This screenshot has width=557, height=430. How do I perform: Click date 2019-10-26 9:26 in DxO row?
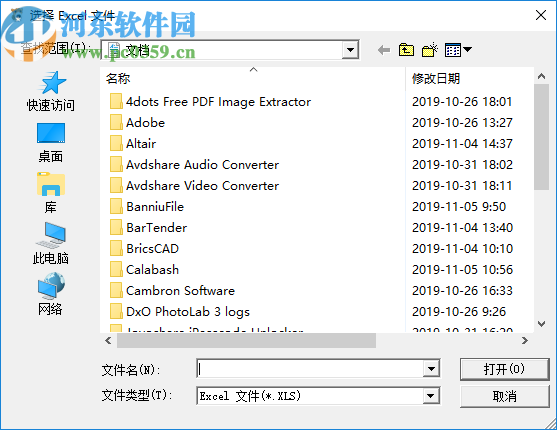[x=459, y=312]
